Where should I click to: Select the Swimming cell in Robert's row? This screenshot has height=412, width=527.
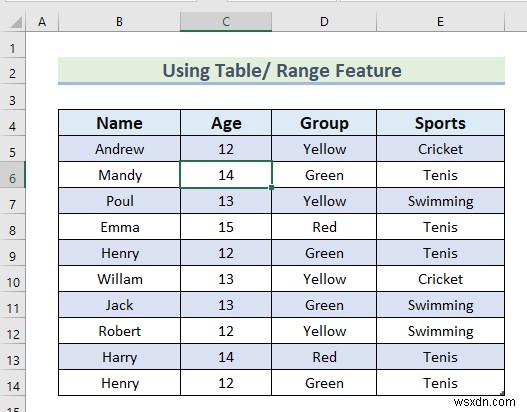[440, 331]
